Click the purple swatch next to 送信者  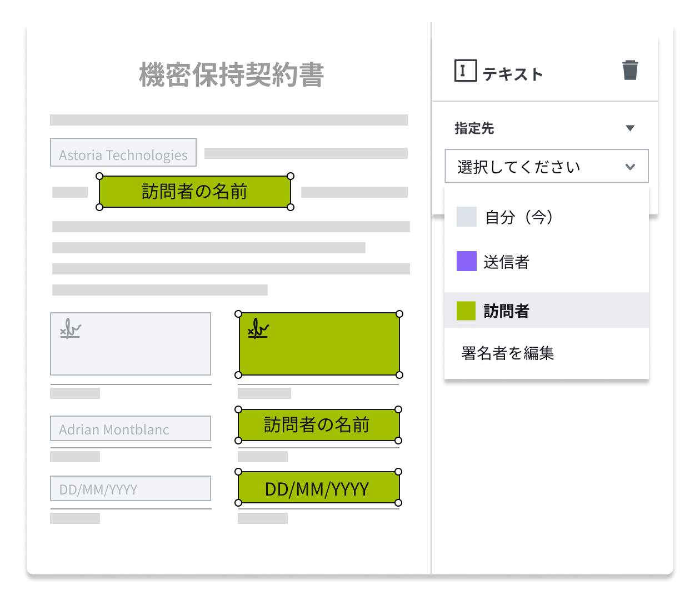coord(466,261)
